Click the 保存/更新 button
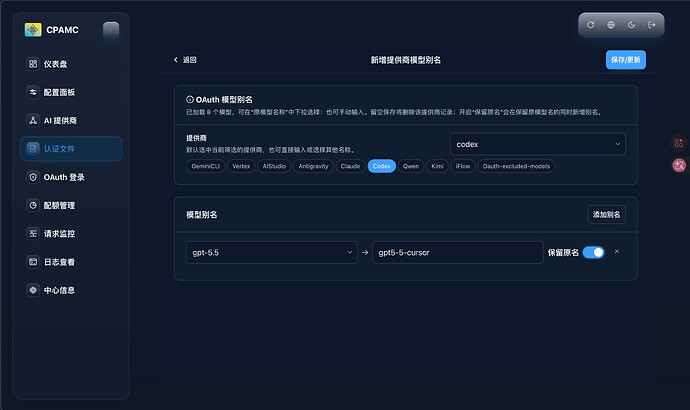690x410 pixels. point(626,60)
